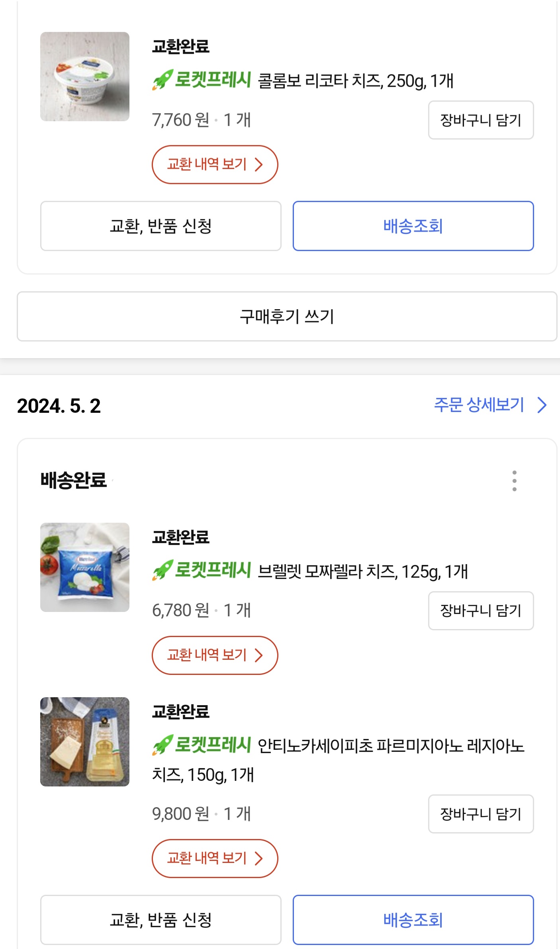
Task: Click the 로켓프레시 rocket icon beside 안티노카세이피초 파르미지아노
Action: coord(163,745)
